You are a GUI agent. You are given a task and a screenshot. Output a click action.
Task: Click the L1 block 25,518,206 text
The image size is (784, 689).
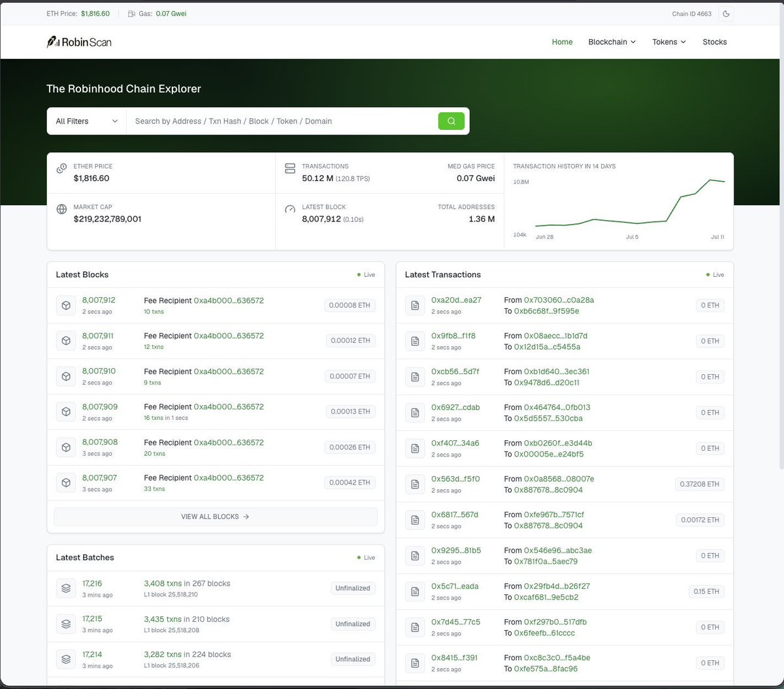(x=171, y=665)
